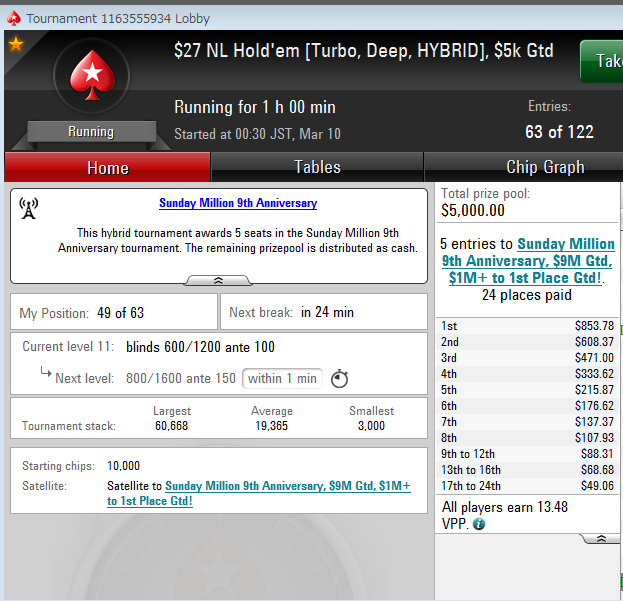Click the 24 places paid text
The height and width of the screenshot is (601, 623).
point(527,295)
